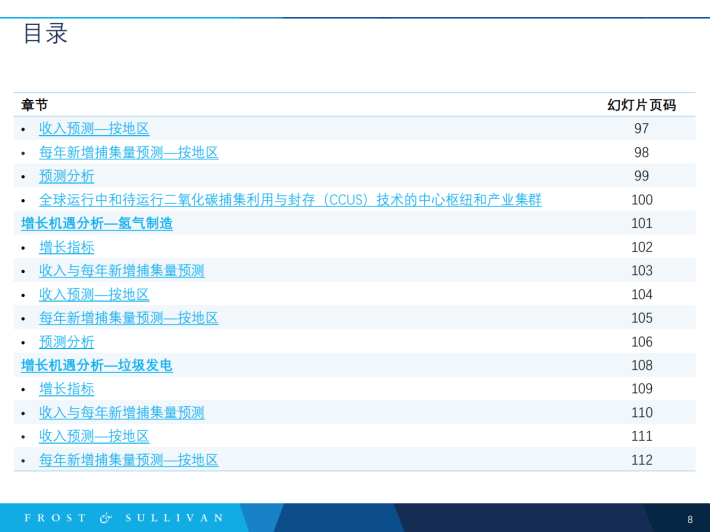Open 每年新增捕集量预测—按地区 link on page 98 row
710x532 pixels.
[x=129, y=153]
